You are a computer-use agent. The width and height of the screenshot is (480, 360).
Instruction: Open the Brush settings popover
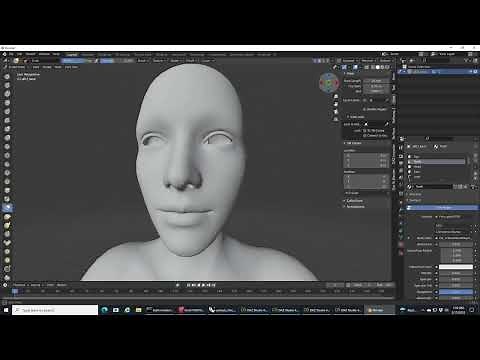[x=143, y=61]
